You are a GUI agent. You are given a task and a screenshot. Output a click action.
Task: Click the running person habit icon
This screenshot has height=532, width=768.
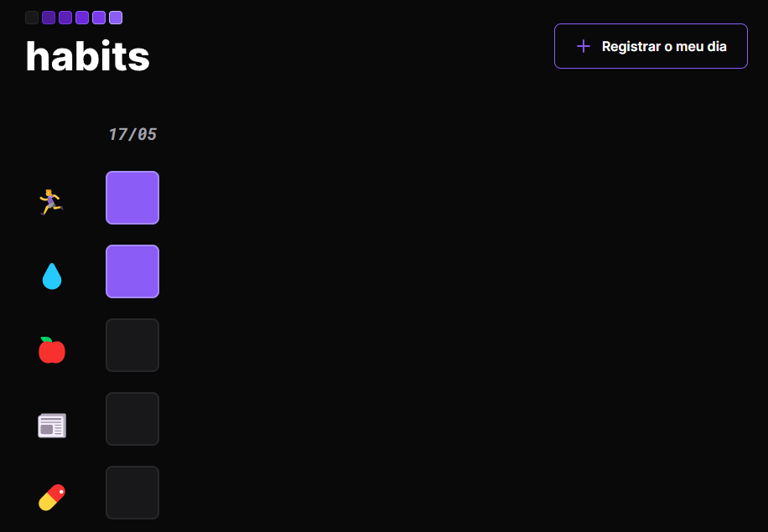pyautogui.click(x=51, y=202)
